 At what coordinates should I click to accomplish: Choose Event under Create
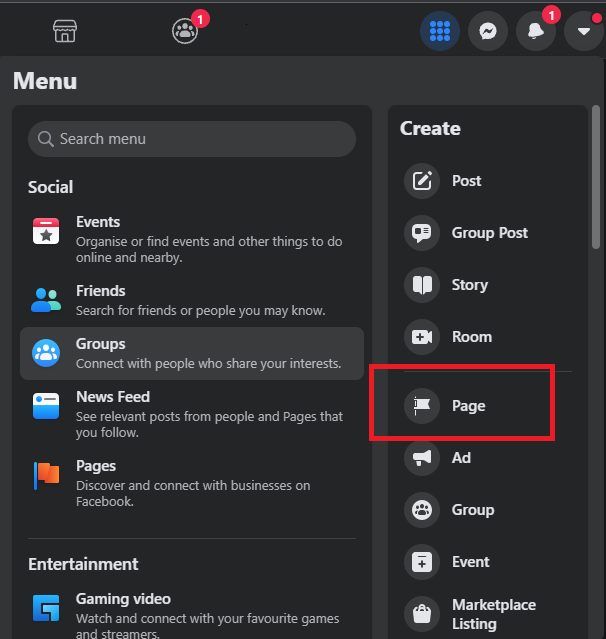(487, 562)
